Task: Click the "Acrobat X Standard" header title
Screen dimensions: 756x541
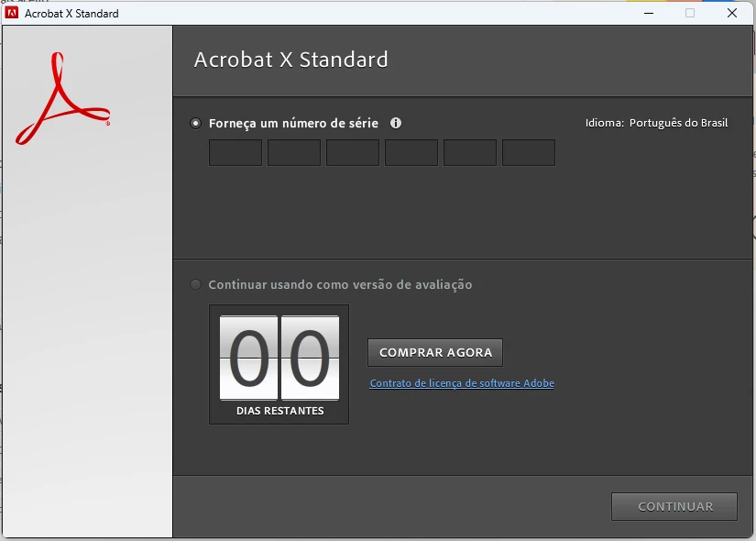Action: [290, 60]
